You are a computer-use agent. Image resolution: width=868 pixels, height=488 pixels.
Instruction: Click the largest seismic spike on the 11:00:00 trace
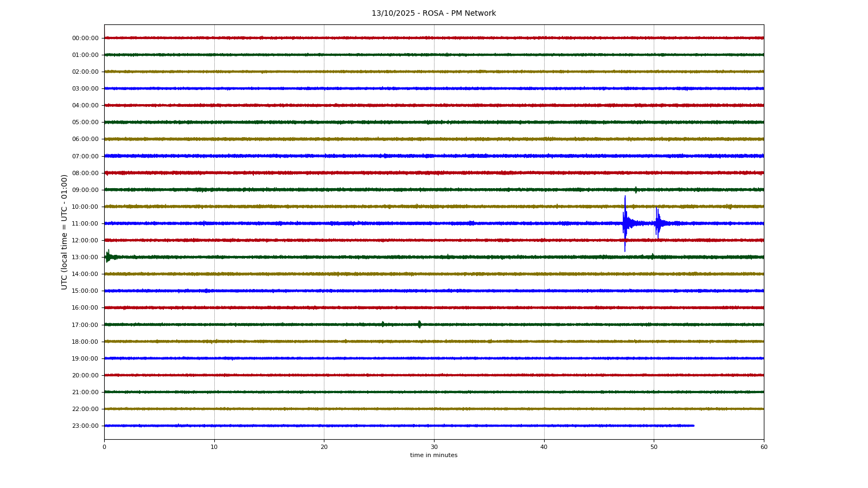(625, 223)
